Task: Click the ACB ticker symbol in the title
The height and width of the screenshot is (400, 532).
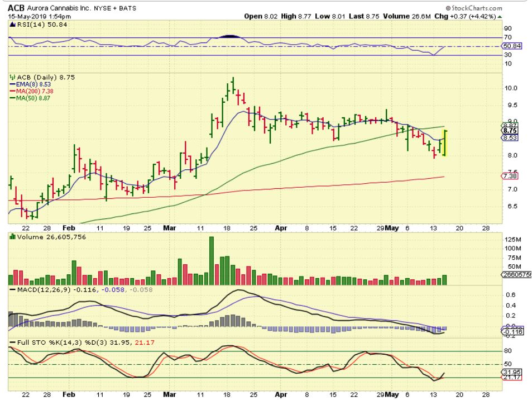Action: click(x=16, y=8)
